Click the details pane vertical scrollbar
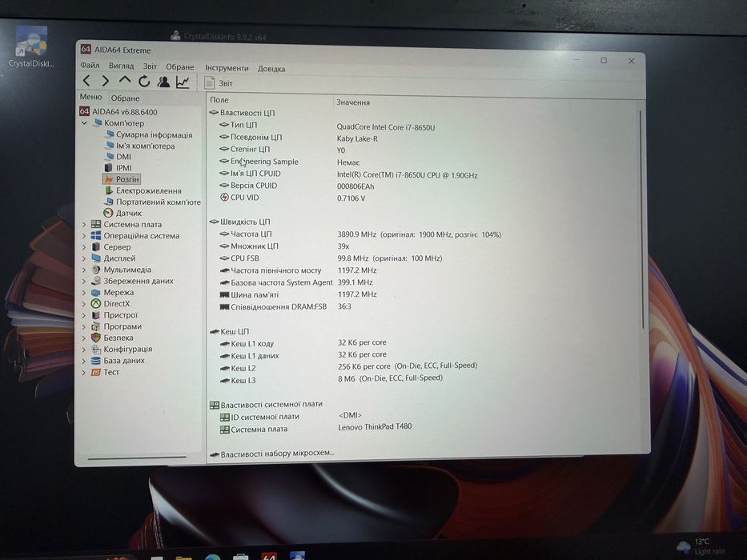 tap(641, 219)
